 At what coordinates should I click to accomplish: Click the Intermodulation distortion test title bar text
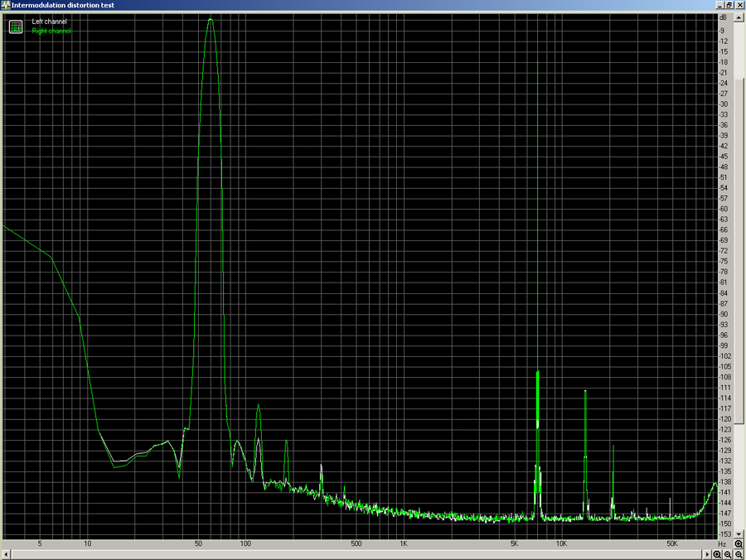(x=63, y=5)
